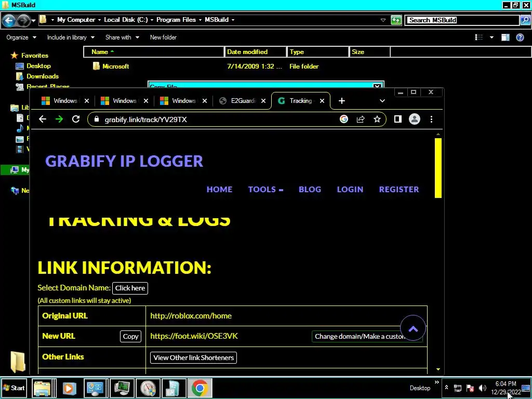Refresh the MSBuild Explorer window
532x399 pixels.
tap(396, 20)
